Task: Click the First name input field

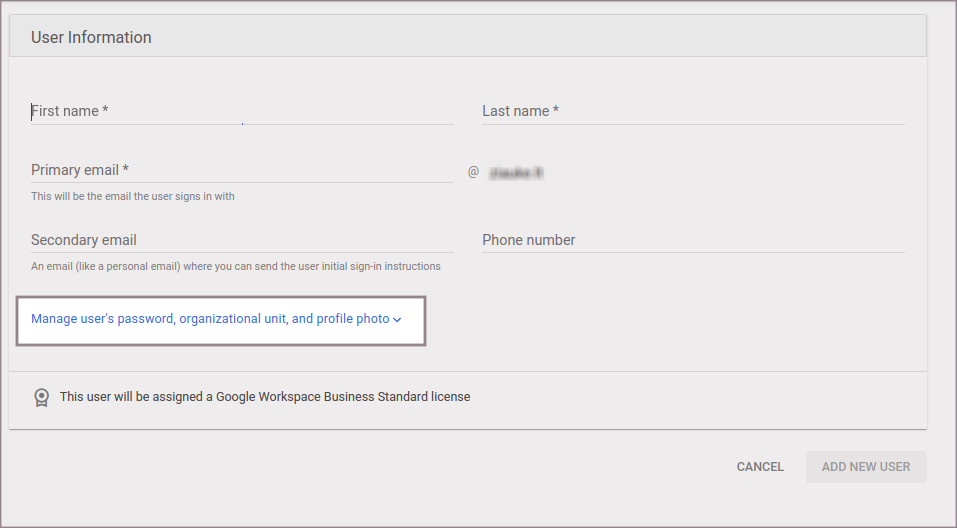Action: [x=241, y=111]
